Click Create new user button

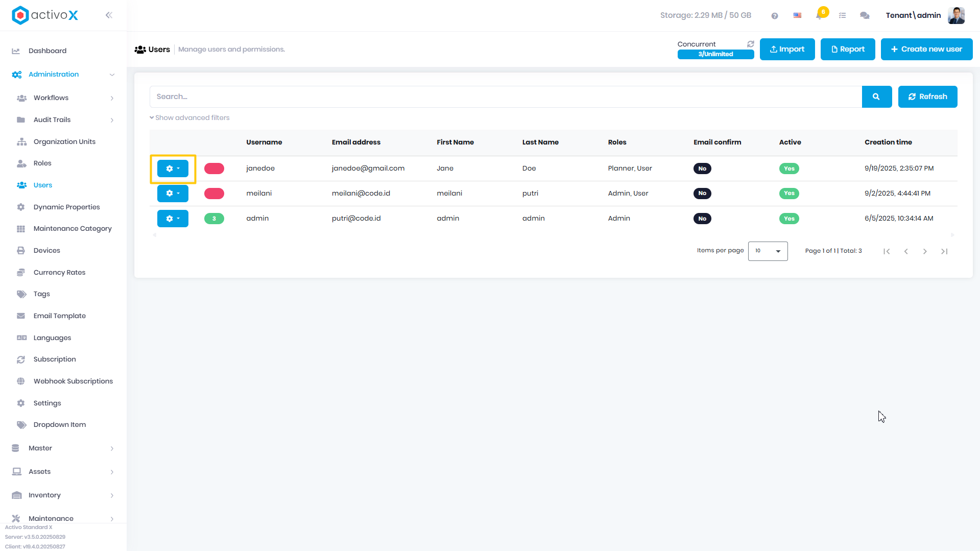pyautogui.click(x=926, y=50)
